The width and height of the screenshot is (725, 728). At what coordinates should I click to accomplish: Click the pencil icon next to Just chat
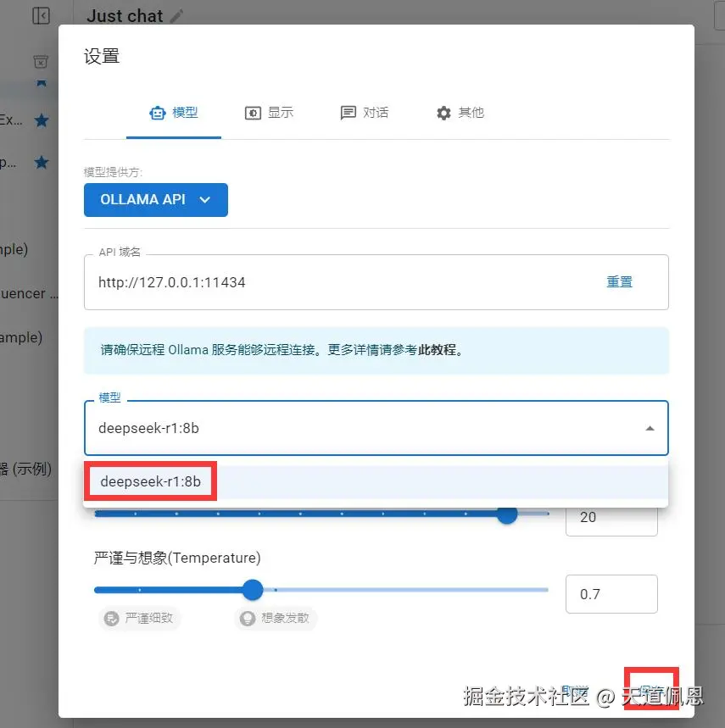click(176, 16)
